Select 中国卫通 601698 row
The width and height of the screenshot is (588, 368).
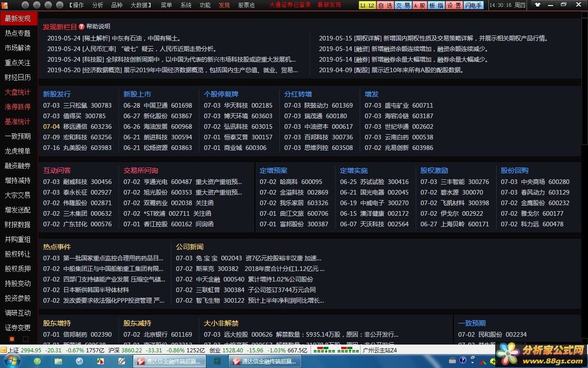pos(158,105)
